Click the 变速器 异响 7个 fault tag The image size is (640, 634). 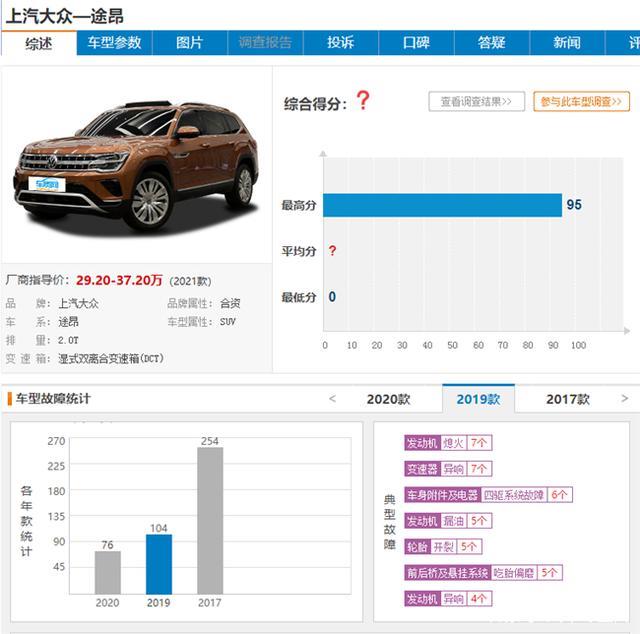[x=448, y=469]
